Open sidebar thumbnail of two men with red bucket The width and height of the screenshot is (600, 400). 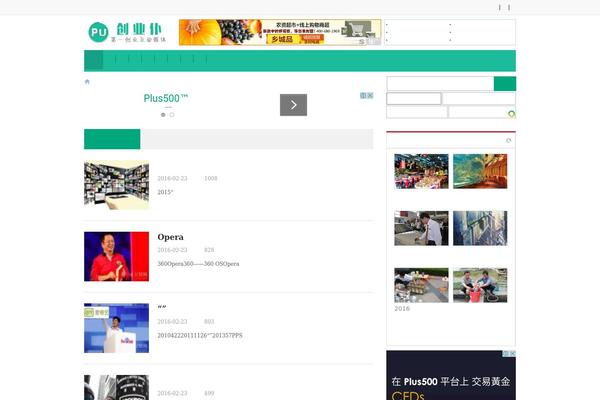pos(480,285)
